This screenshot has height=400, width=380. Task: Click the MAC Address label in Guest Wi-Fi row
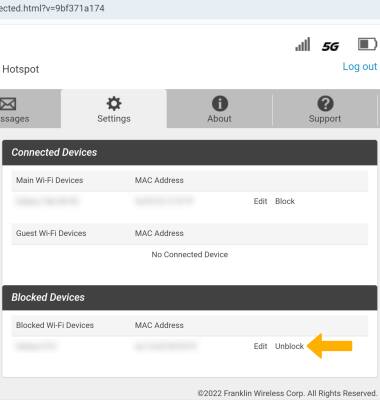point(159,233)
